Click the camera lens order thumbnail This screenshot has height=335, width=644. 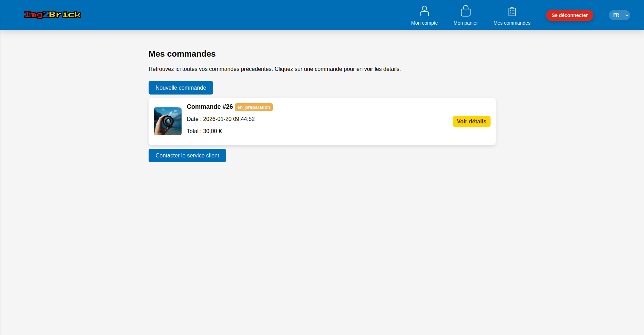click(168, 121)
